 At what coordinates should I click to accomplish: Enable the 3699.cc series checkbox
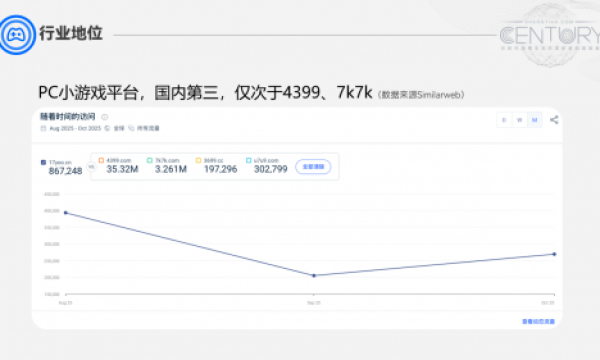[x=198, y=160]
